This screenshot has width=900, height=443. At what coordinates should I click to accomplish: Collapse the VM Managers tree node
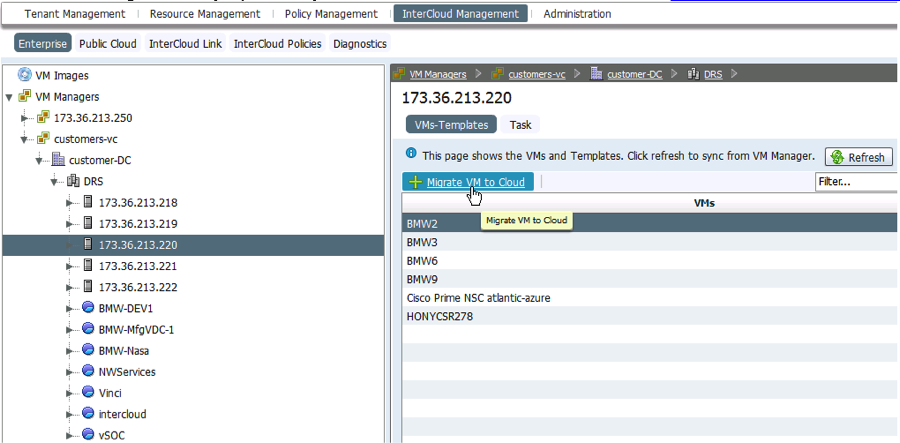pos(9,97)
